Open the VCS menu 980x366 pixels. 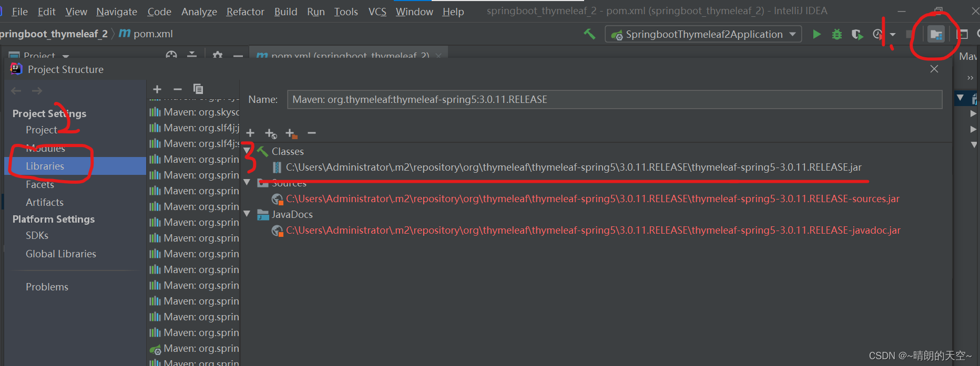click(x=377, y=12)
